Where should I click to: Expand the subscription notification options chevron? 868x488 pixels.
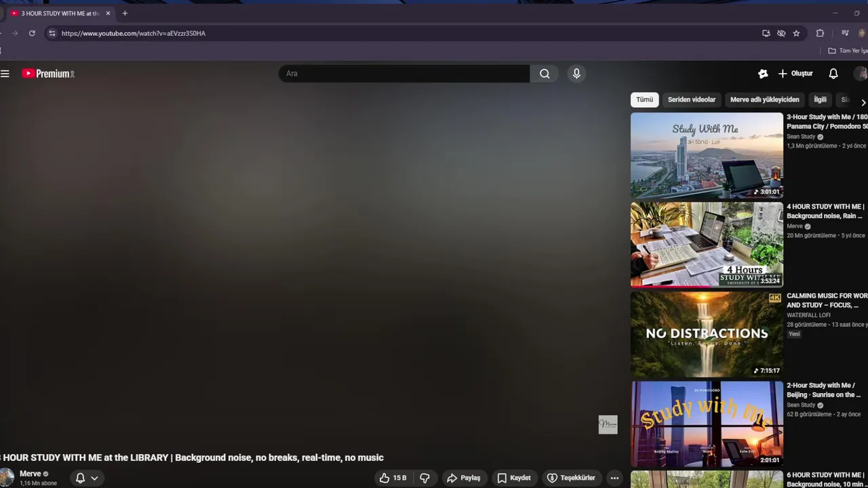click(x=94, y=478)
